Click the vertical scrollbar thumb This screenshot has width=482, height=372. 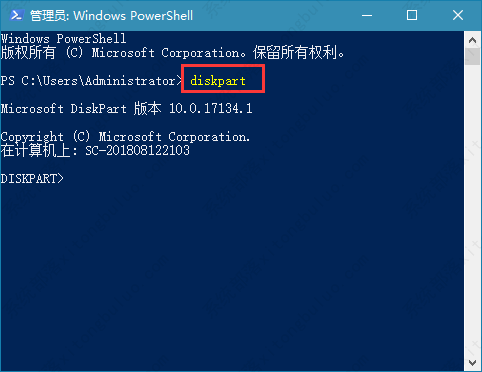click(x=472, y=56)
